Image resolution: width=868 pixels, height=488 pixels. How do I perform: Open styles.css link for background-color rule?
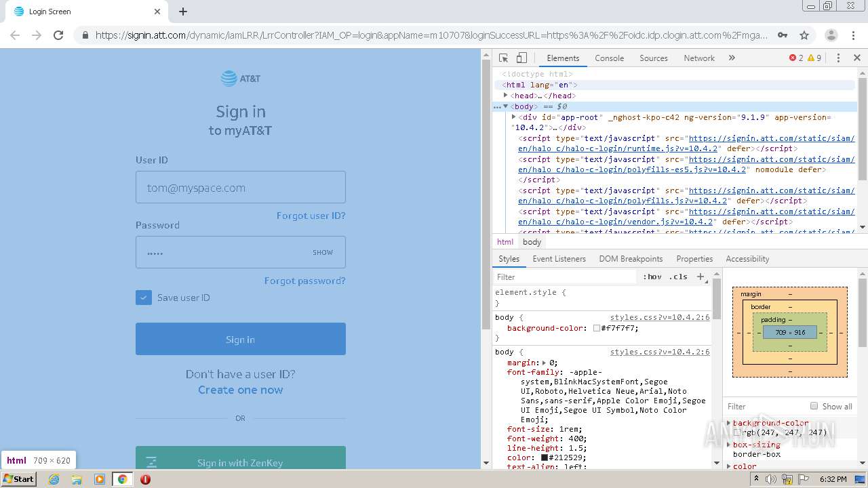[x=660, y=317]
